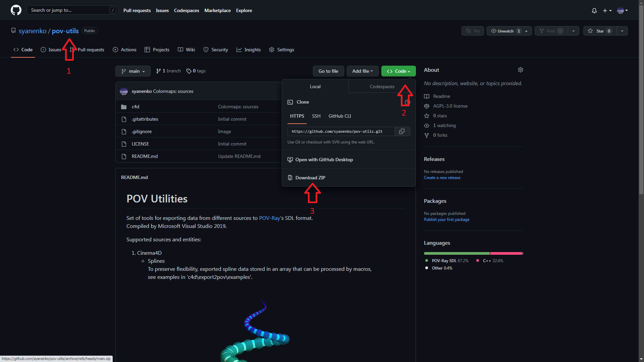Open with GitHub Desktop
The image size is (644, 362).
pos(324,160)
